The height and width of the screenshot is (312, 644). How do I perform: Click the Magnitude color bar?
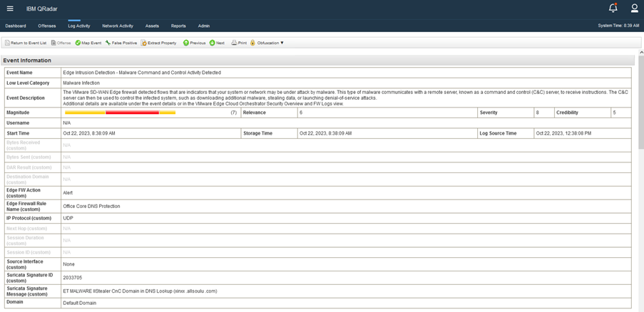(x=120, y=113)
